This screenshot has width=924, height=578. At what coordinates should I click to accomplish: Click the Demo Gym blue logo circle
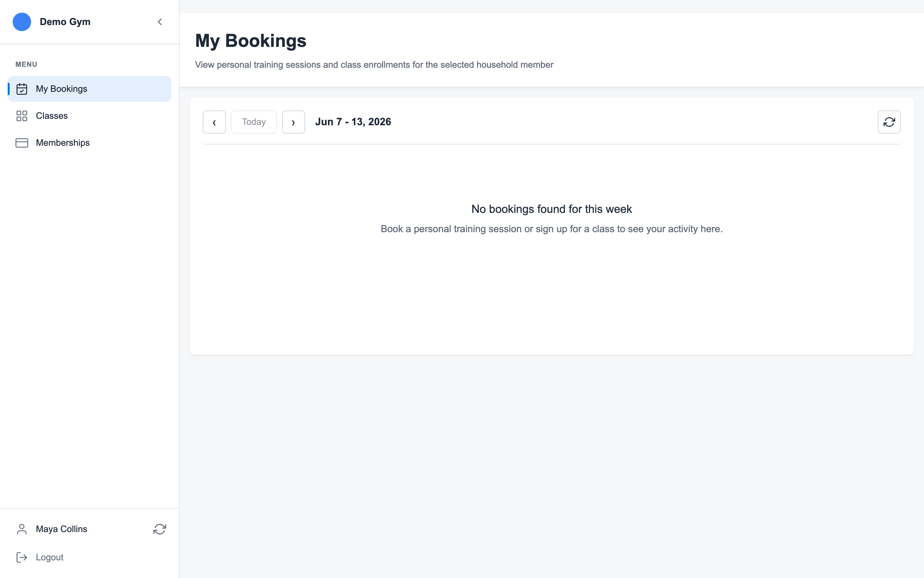click(x=22, y=22)
